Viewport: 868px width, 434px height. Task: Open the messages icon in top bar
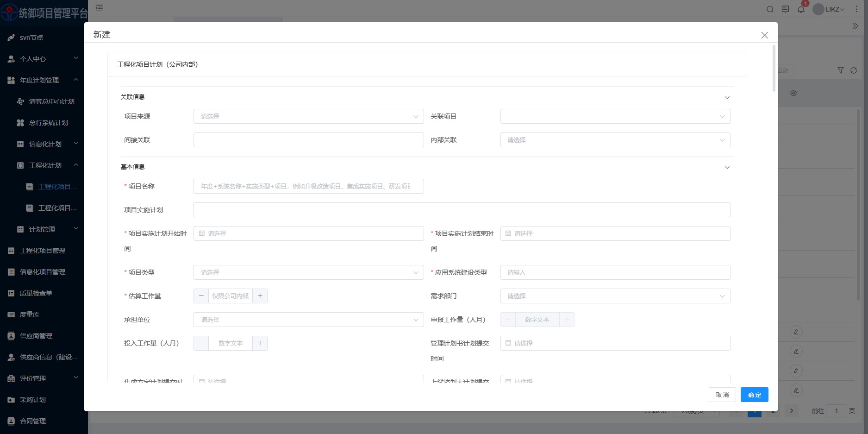point(785,9)
